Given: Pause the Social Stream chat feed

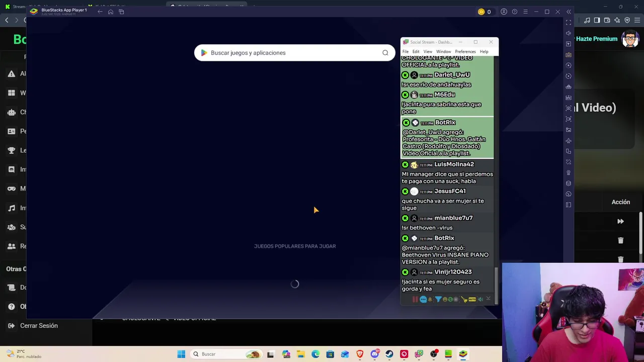Looking at the screenshot, I should click(x=415, y=300).
